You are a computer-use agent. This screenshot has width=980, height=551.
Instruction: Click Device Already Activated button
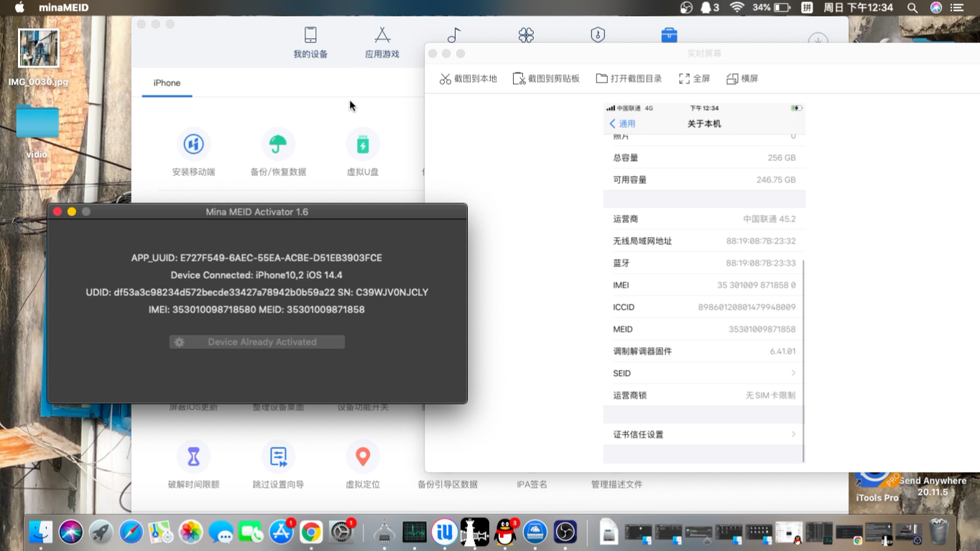[257, 342]
